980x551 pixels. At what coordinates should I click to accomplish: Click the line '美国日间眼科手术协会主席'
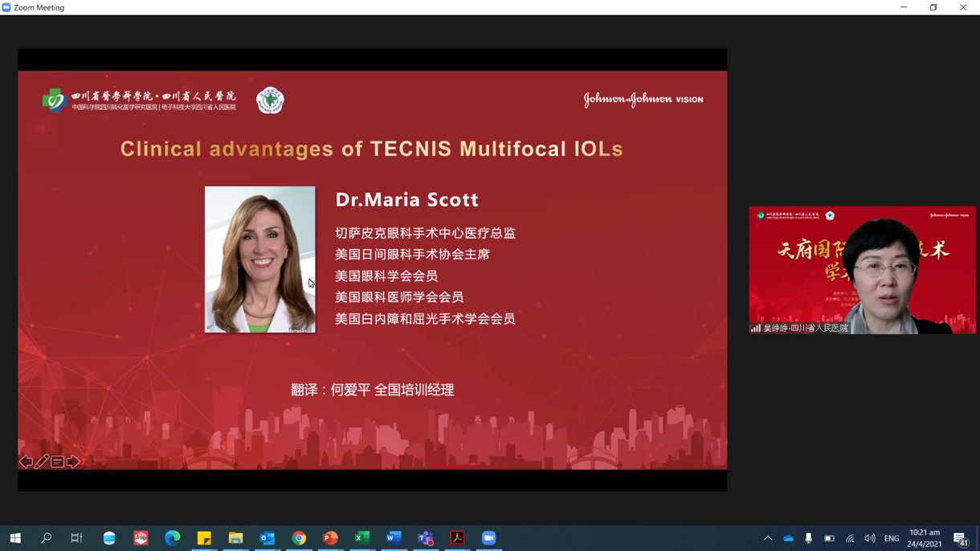click(413, 255)
